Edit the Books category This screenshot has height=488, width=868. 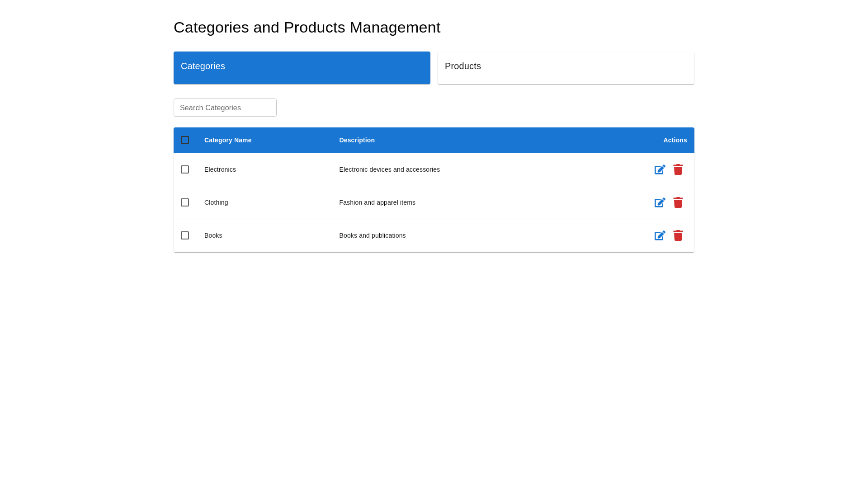(660, 235)
